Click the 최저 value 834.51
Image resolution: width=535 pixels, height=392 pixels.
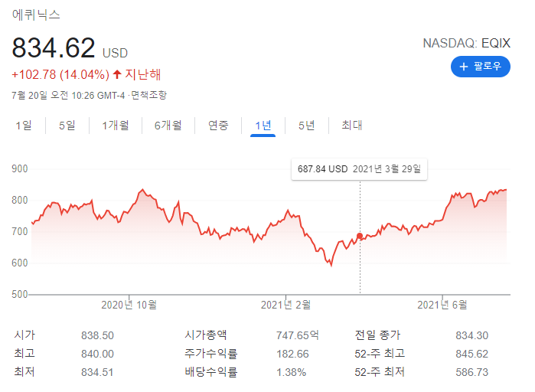click(97, 372)
